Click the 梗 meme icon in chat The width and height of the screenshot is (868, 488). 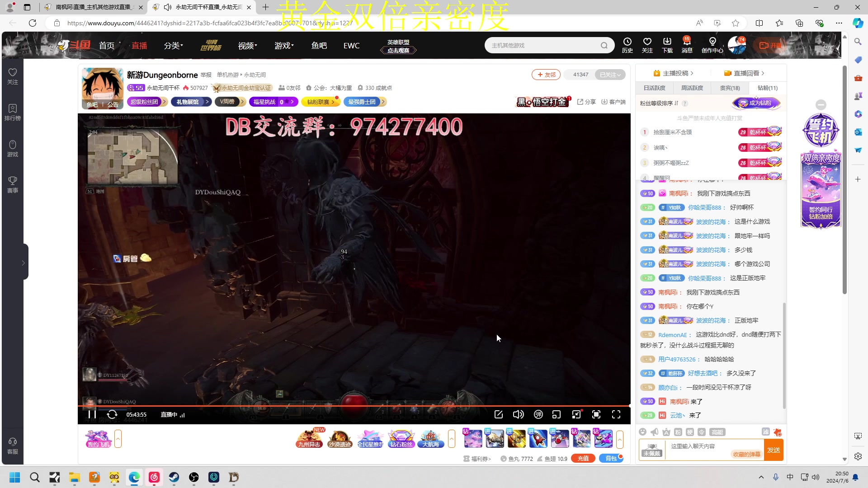[x=690, y=432]
